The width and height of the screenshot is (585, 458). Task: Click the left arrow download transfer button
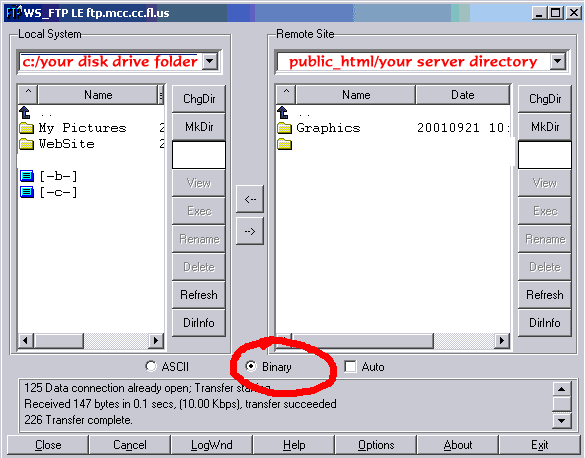pos(250,199)
